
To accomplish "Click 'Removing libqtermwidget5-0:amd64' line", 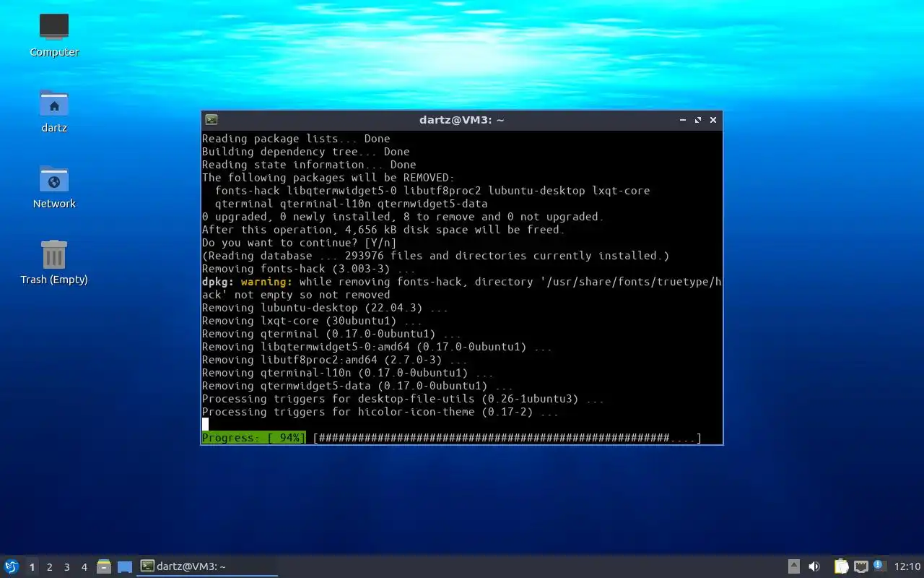I will [377, 347].
